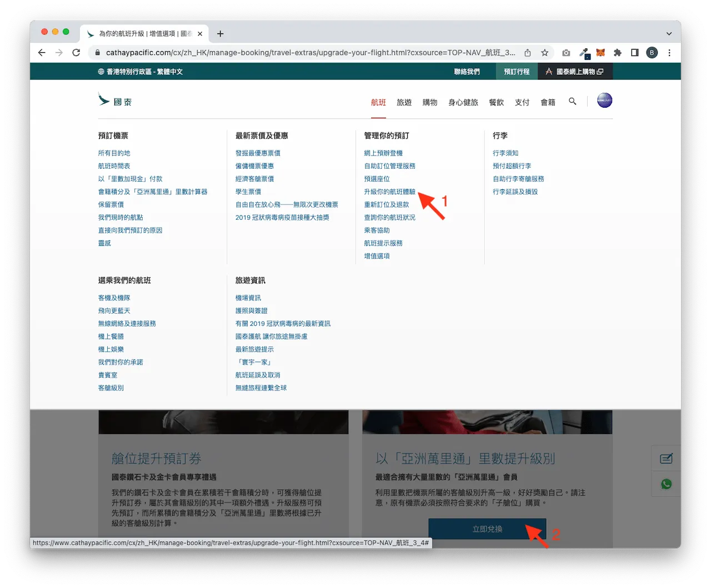Select the 餐飲 navigation tab
This screenshot has height=588, width=711.
click(x=497, y=102)
